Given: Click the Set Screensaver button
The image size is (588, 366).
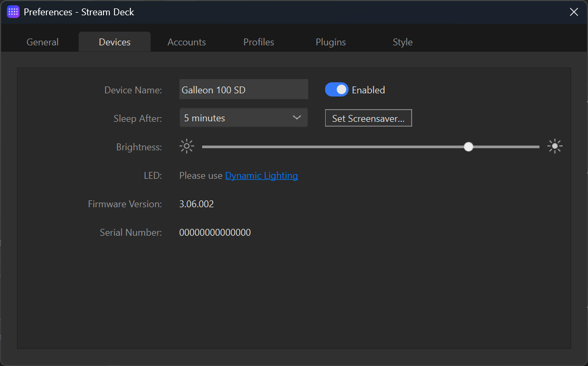Looking at the screenshot, I should (368, 118).
